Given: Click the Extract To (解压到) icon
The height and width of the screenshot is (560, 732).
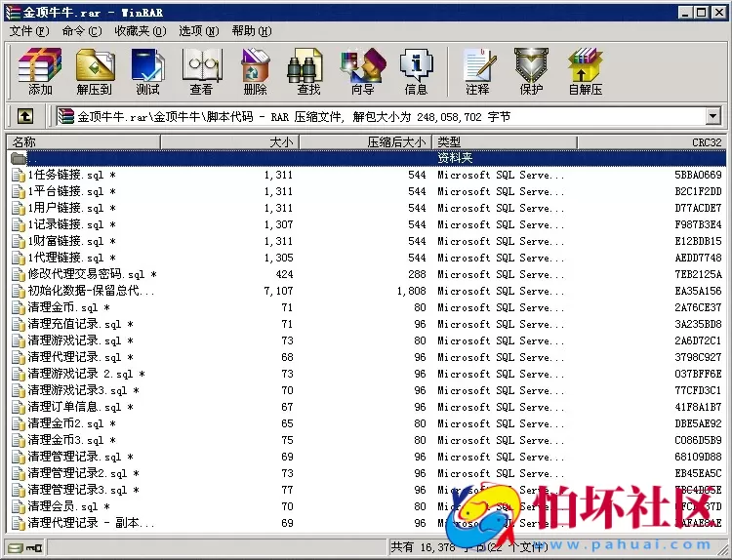Looking at the screenshot, I should tap(95, 71).
